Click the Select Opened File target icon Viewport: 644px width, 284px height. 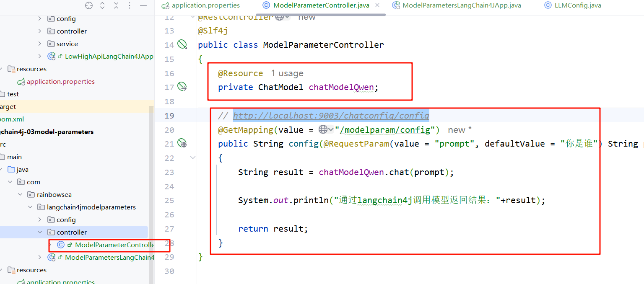(x=89, y=5)
